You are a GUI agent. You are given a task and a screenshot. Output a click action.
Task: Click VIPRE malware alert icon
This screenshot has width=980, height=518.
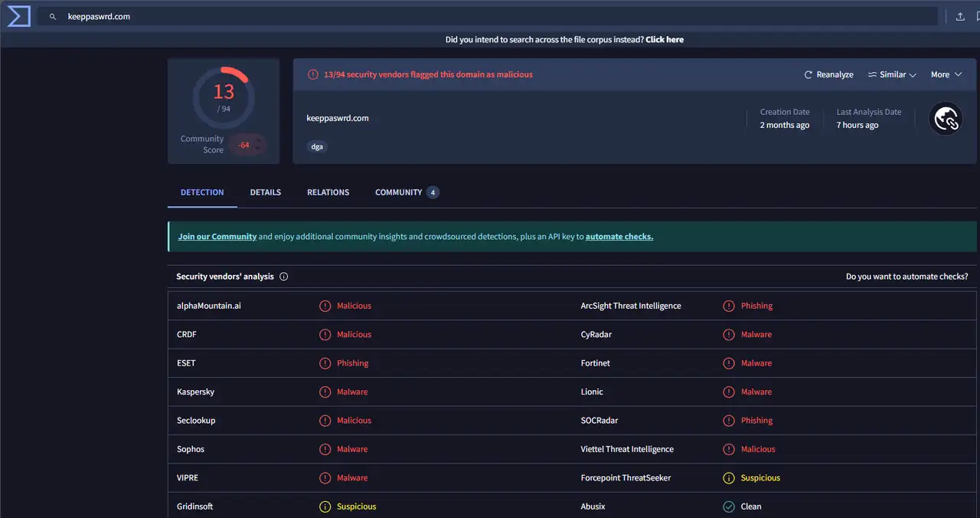pos(325,478)
